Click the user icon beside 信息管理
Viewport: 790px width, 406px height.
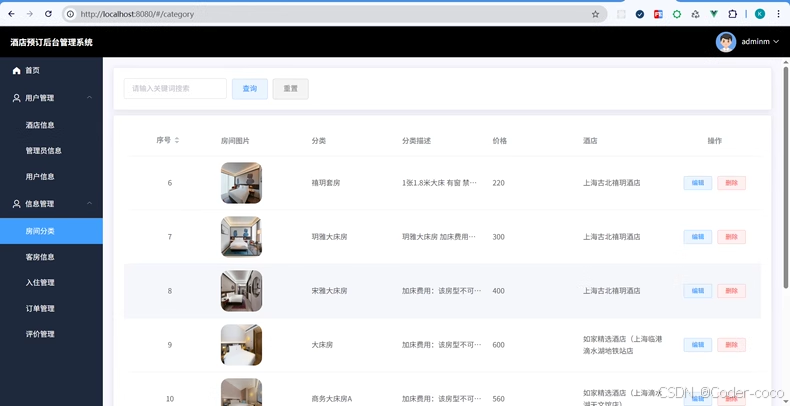17,204
